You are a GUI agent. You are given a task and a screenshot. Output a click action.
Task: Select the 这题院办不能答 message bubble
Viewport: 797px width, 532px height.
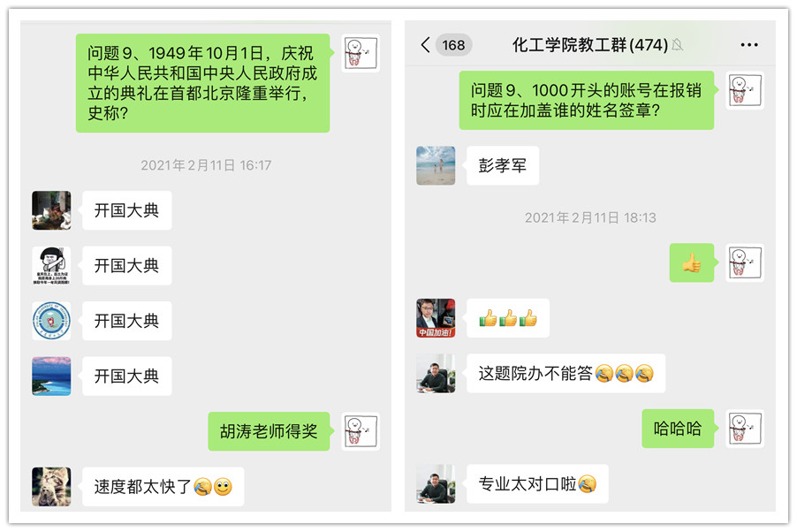tap(565, 373)
